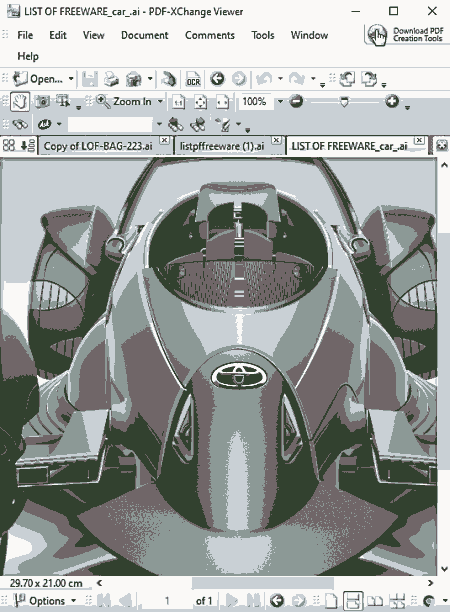Select Continuous Facing layout icon

point(397,600)
